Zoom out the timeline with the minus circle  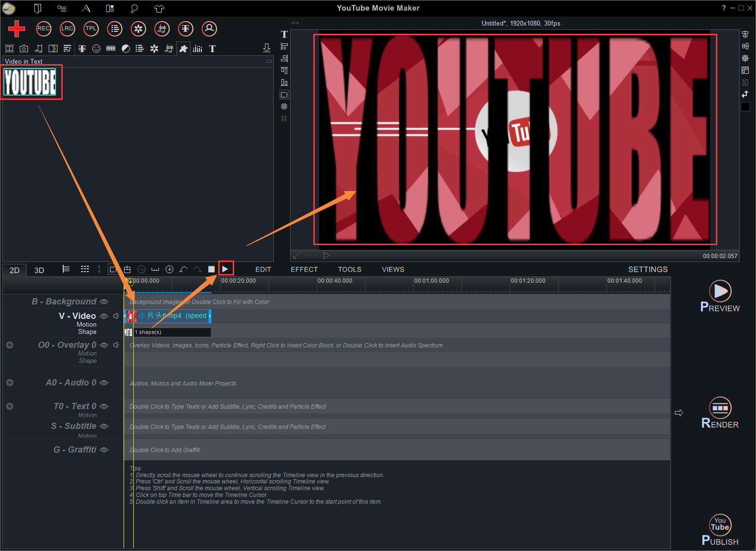(141, 269)
